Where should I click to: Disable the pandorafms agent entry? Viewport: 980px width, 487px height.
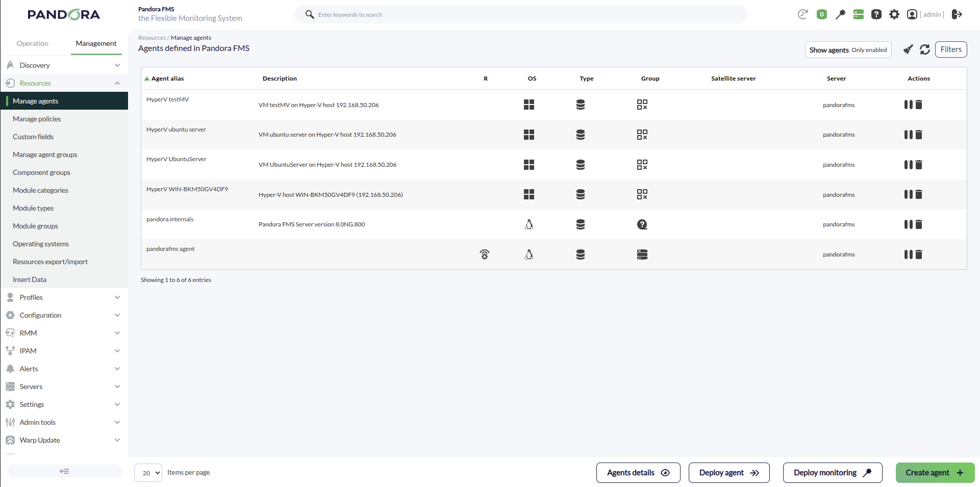[908, 254]
